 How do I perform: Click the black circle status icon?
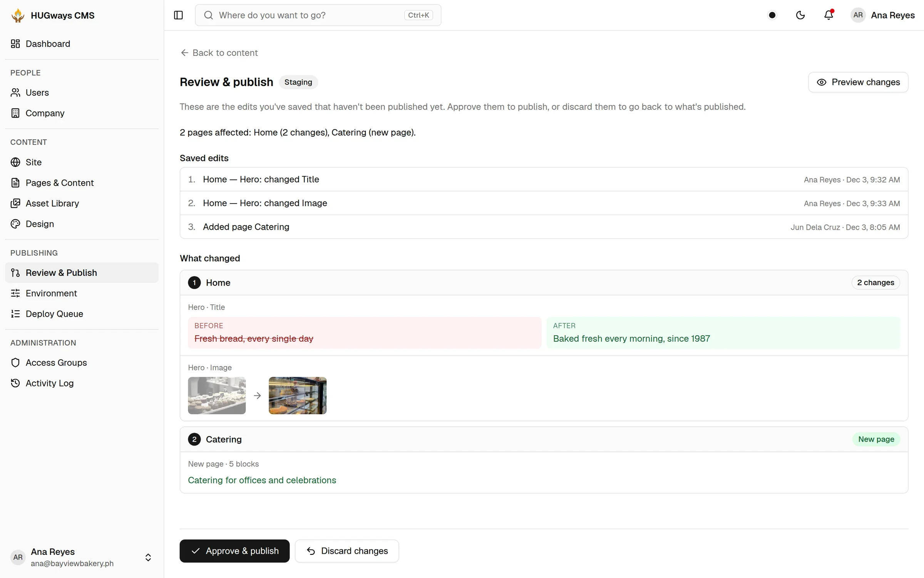(x=772, y=15)
